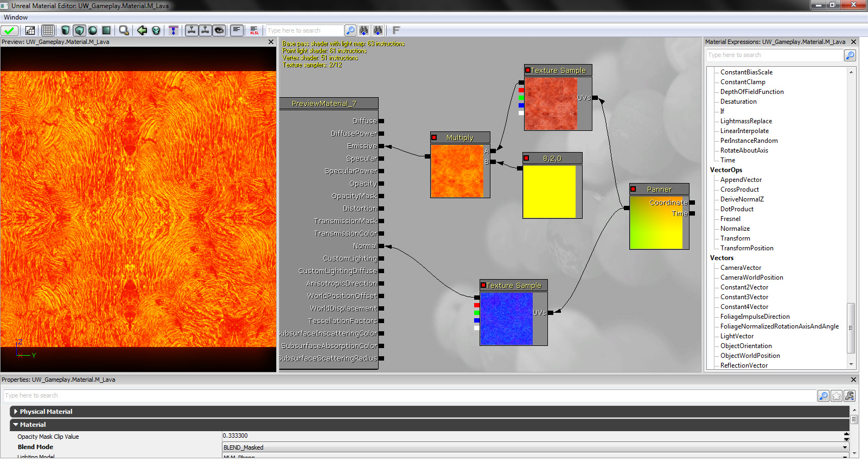Image resolution: width=868 pixels, height=467 pixels.
Task: Click the yellow 8,2,0 constant color preview
Action: tap(549, 192)
